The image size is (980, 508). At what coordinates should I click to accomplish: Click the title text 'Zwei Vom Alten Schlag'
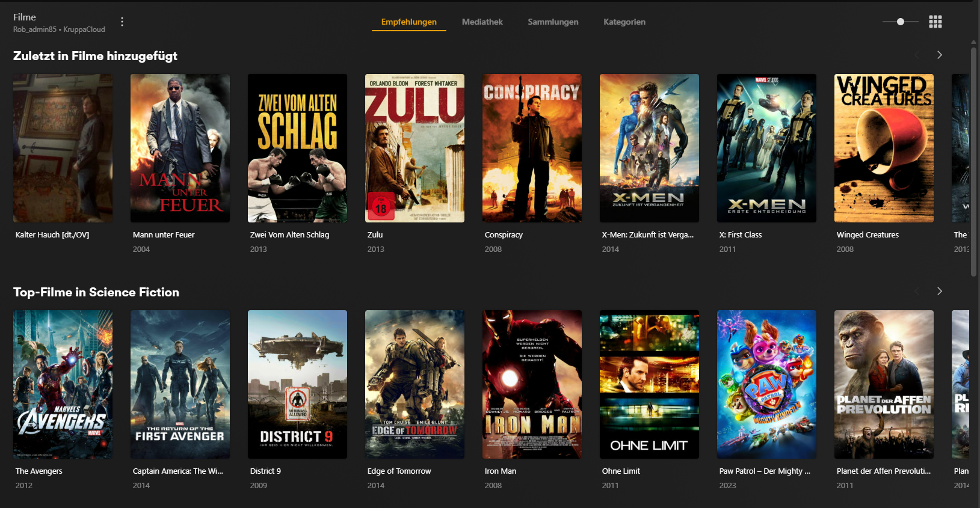(x=289, y=235)
